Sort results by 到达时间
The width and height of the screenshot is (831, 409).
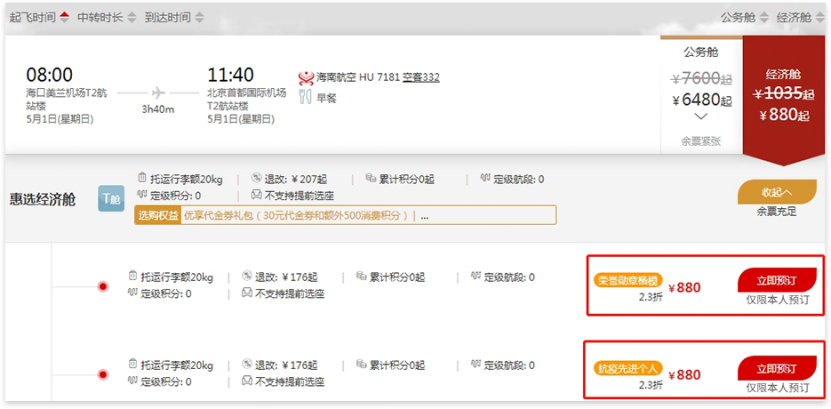[174, 17]
